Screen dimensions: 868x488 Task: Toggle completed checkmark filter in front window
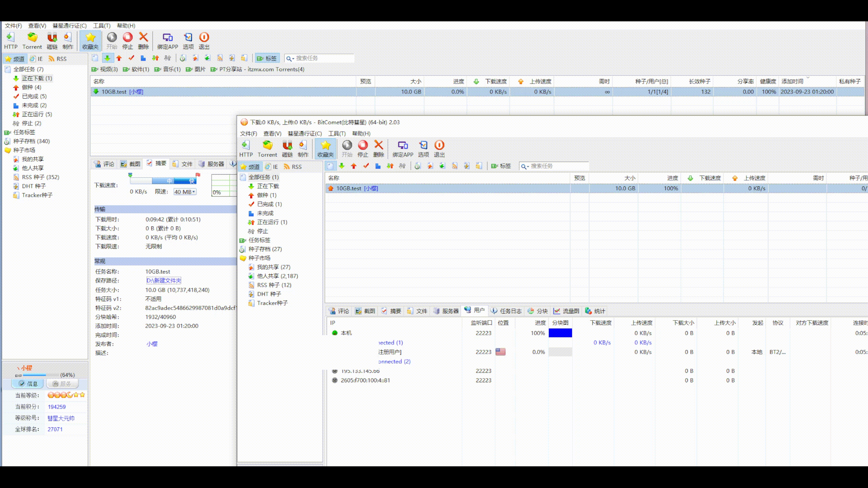tap(366, 166)
